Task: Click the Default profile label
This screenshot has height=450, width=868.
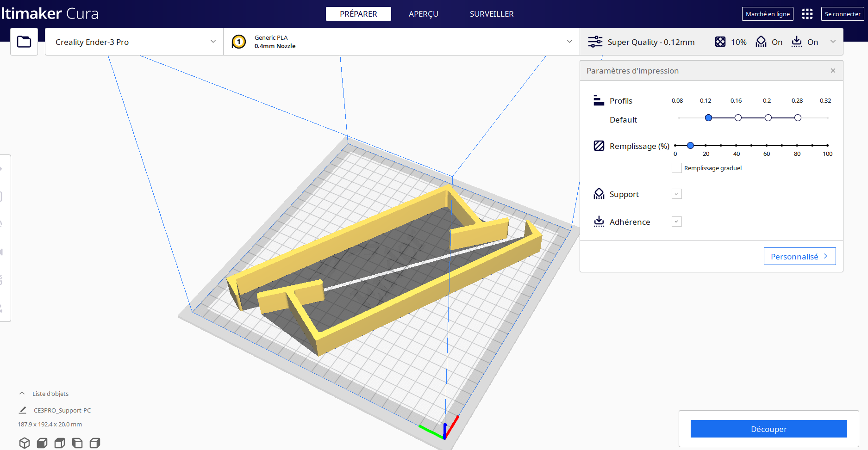Action: (623, 120)
